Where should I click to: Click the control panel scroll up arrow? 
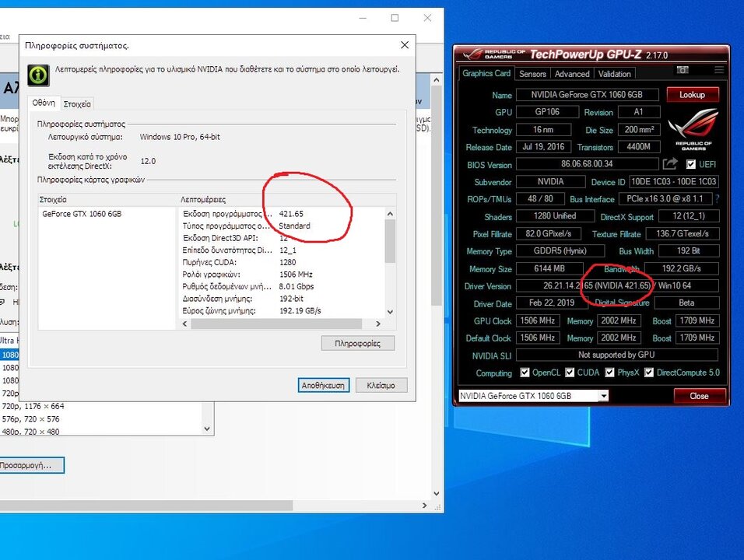437,80
